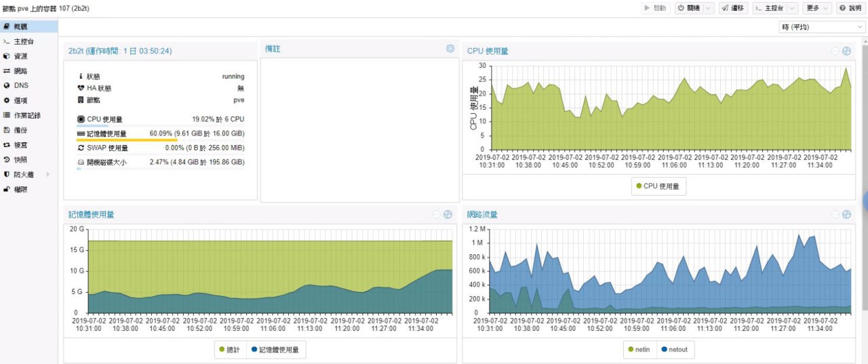This screenshot has width=868, height=364.
Task: Click the network traffic chart zoom-in icon
Action: [x=846, y=214]
